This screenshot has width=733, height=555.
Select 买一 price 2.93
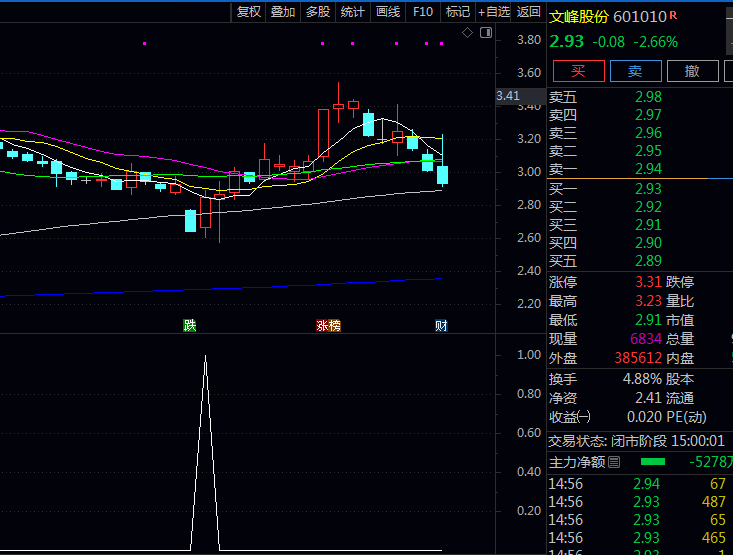[x=648, y=189]
